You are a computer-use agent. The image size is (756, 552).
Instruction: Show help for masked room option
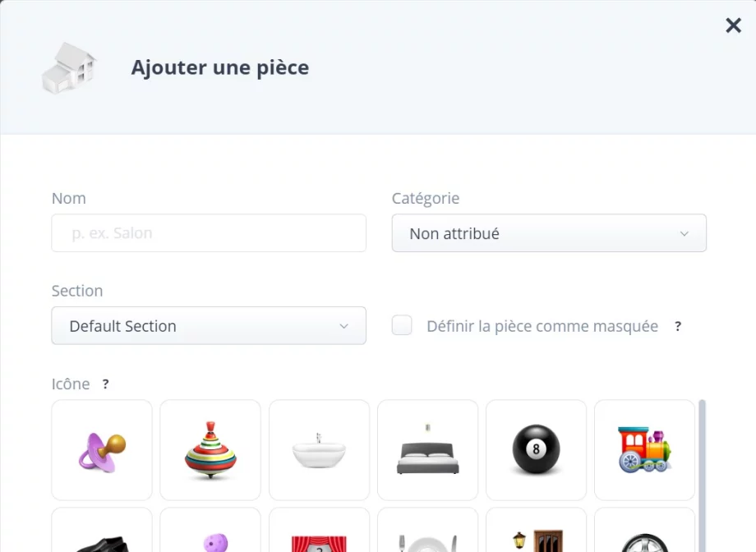[678, 326]
